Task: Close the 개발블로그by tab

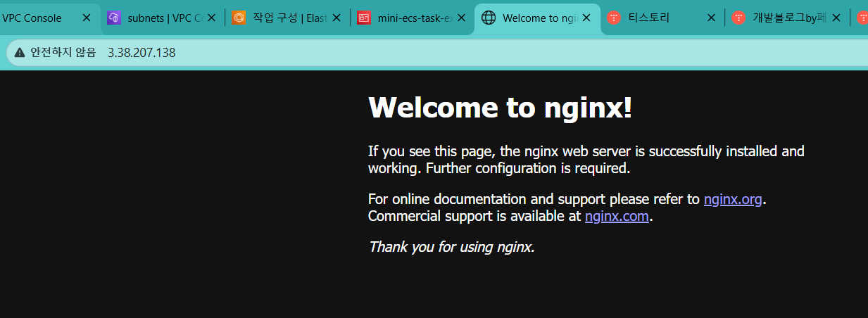Action: coord(836,18)
